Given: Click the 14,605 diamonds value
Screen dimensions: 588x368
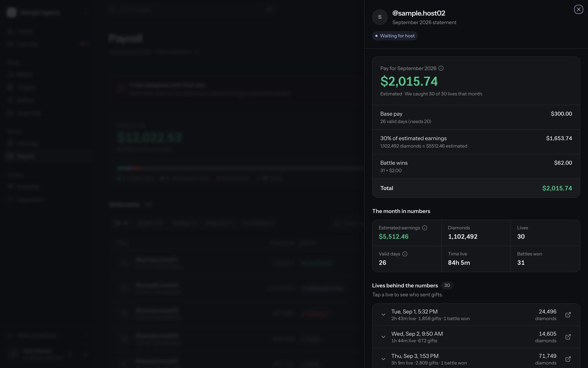Looking at the screenshot, I should coord(547,334).
